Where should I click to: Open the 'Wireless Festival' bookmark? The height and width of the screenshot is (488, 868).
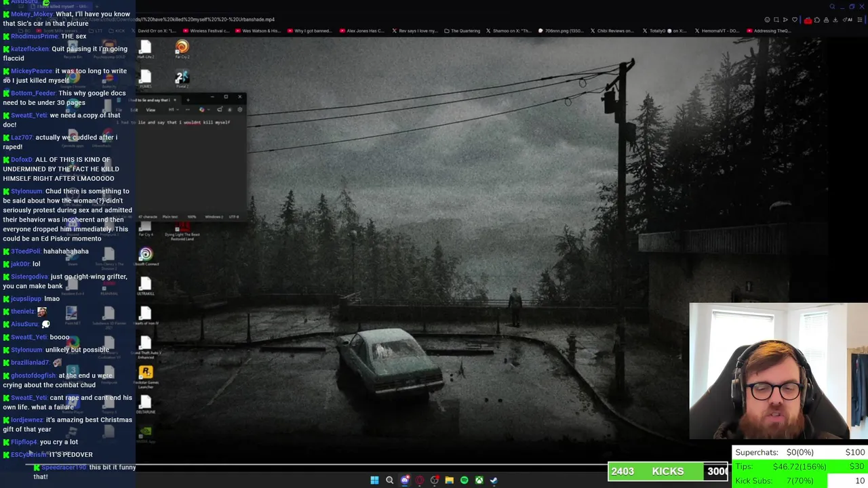pyautogui.click(x=206, y=30)
